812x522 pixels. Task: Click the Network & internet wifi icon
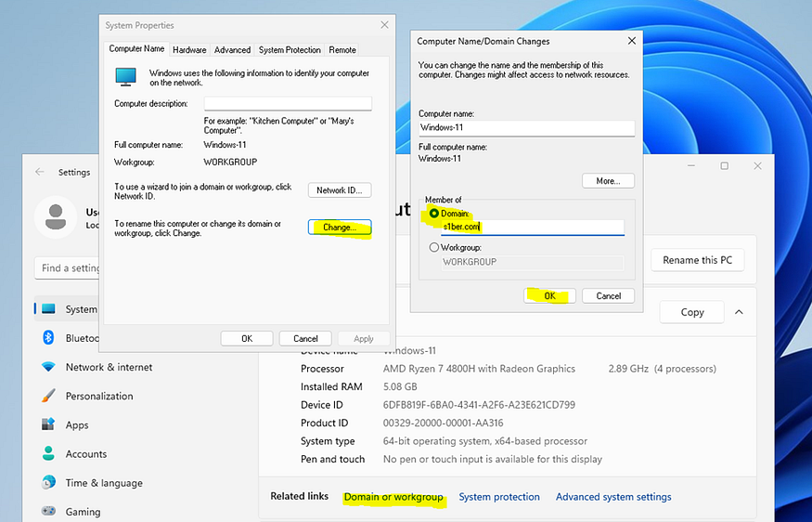click(x=48, y=367)
